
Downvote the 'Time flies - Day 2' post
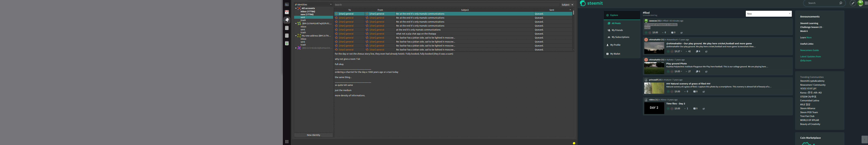click(x=672, y=109)
